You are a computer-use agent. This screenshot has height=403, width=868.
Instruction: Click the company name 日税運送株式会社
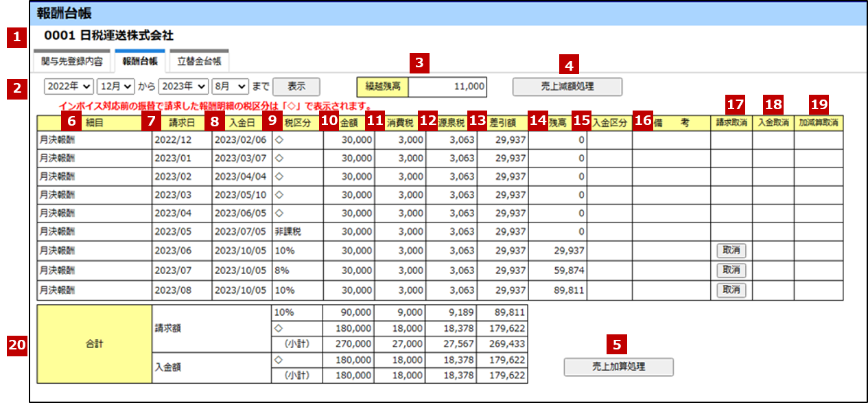127,35
